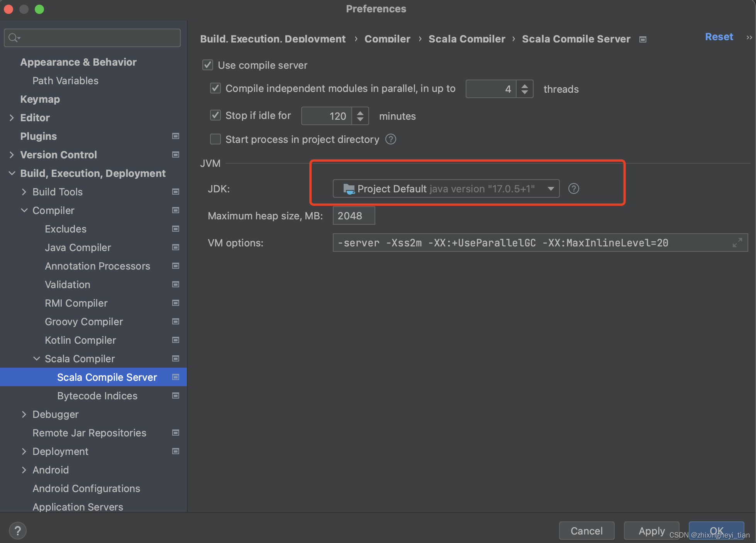Click the project-level icon beside Scala Compile Server
Screen dimensions: 756x543
tap(176, 377)
